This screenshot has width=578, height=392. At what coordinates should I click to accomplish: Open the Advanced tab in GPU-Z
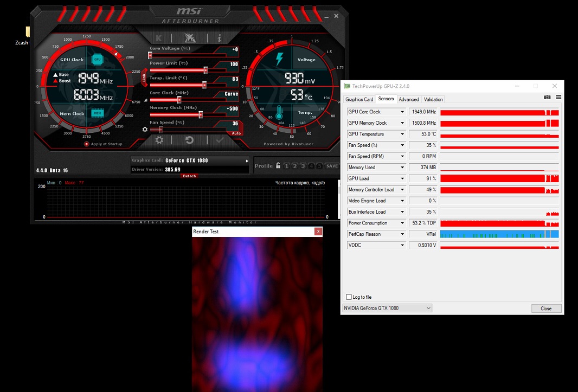point(409,99)
